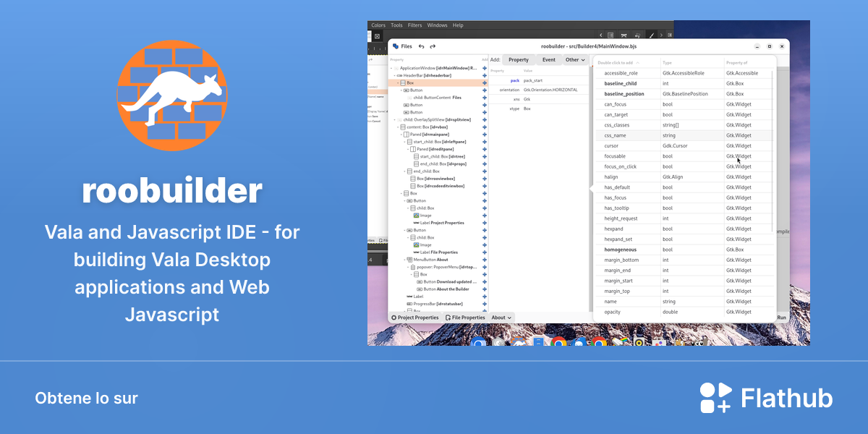Collapse the child: OverlaySplitView node

tap(394, 120)
